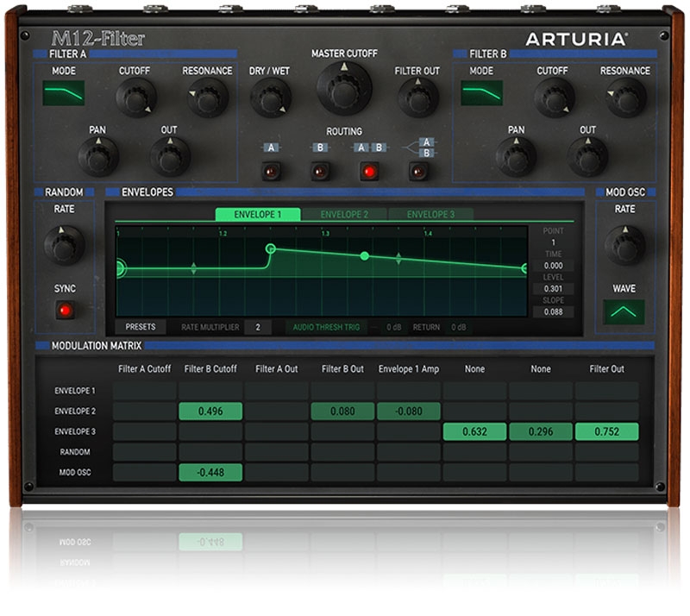Click matrix cell 0.296
This screenshot has height=616, width=690.
(541, 431)
